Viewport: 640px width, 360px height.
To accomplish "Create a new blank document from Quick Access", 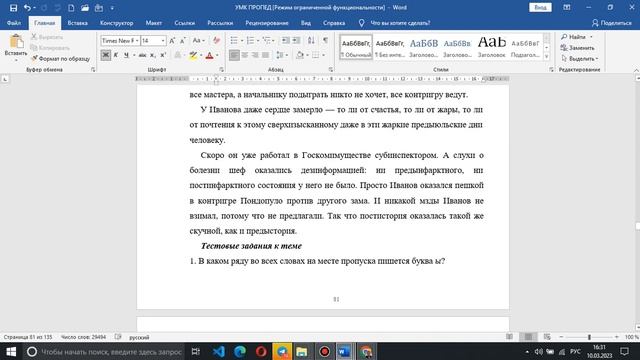I will click(71, 8).
